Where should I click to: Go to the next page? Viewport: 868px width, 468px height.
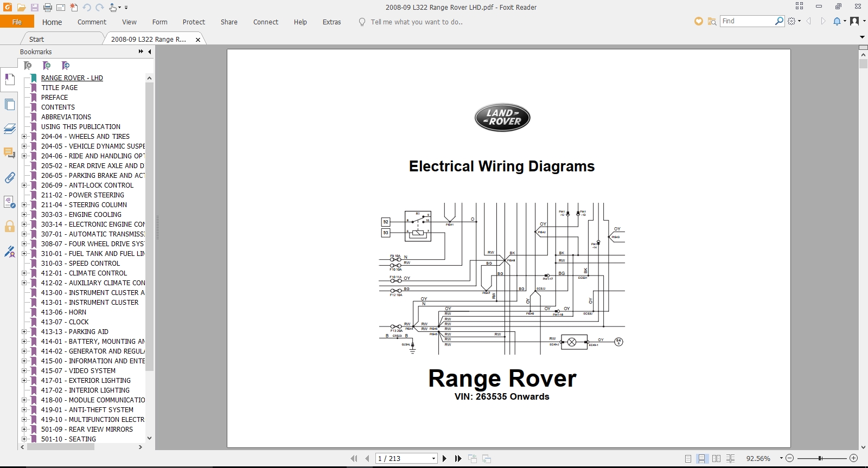pyautogui.click(x=444, y=458)
